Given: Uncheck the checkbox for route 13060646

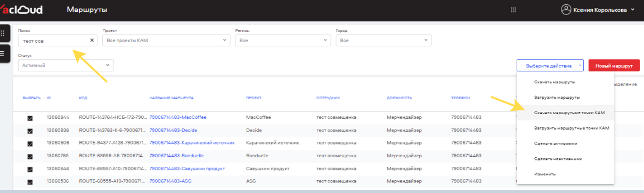Looking at the screenshot, I should point(30,169).
